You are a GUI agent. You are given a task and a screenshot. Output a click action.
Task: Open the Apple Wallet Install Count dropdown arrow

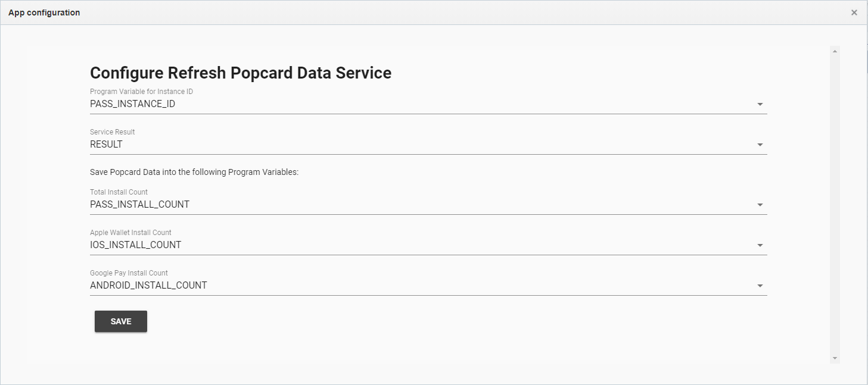pyautogui.click(x=760, y=245)
